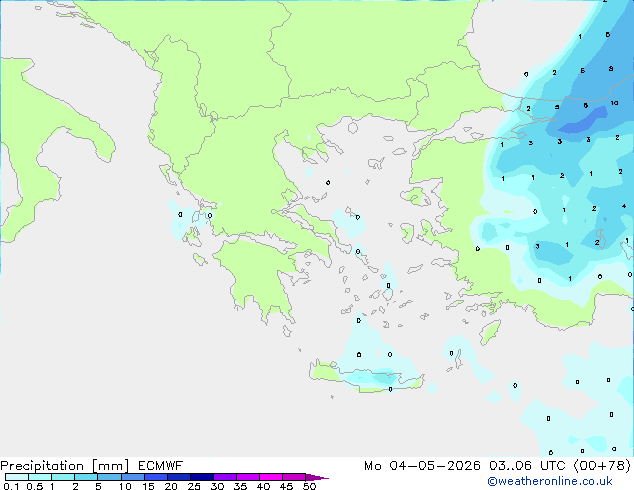Click the 0.1–0.5 mm legend color swatch
Screen dimensions: 634x490
tap(17, 477)
